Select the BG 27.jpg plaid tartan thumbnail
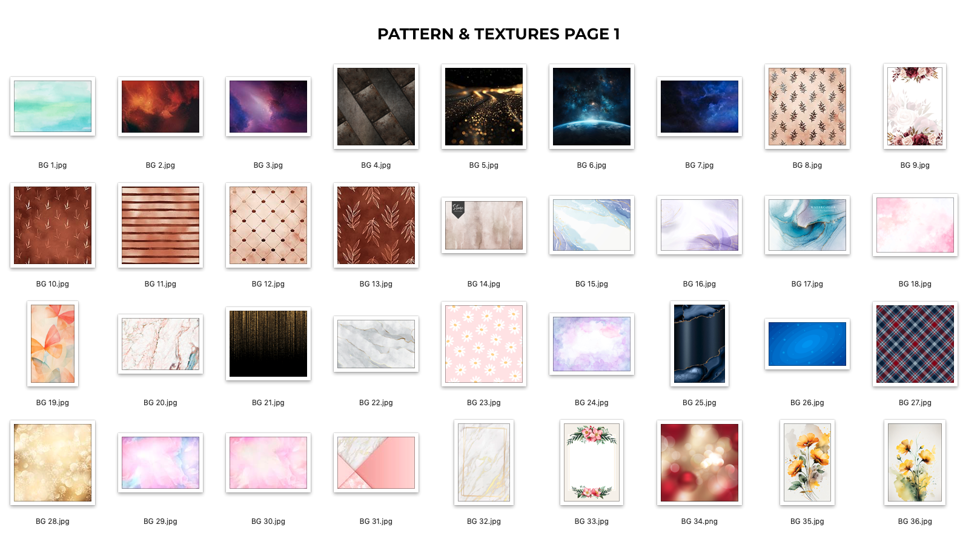This screenshot has height=533, width=980. click(915, 344)
